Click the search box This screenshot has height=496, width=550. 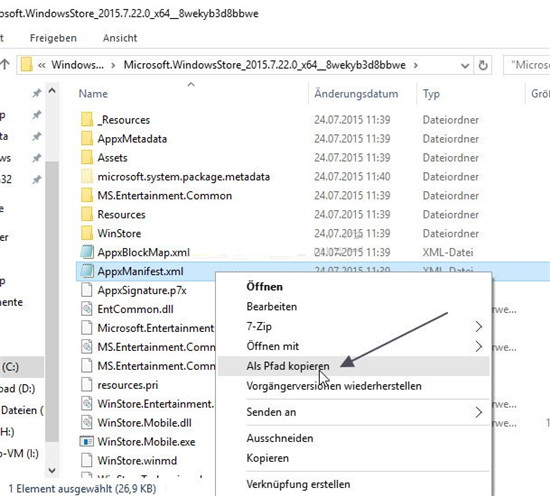tap(526, 65)
